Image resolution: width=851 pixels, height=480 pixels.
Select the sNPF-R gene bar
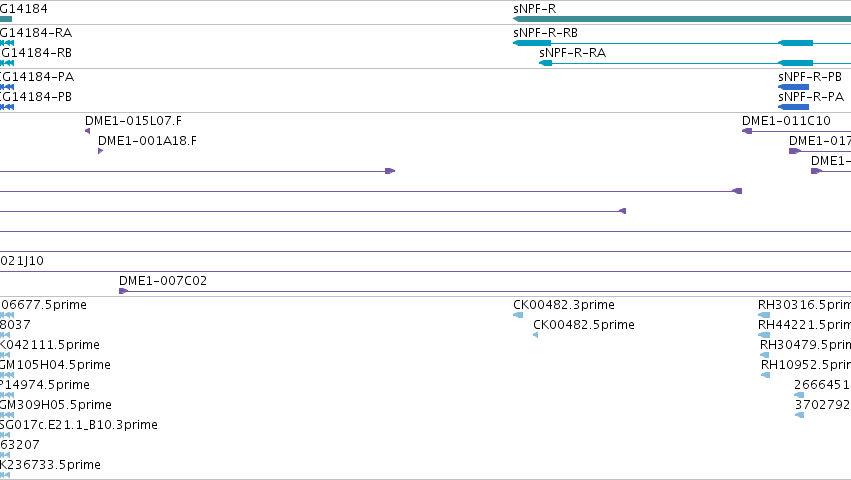682,19
